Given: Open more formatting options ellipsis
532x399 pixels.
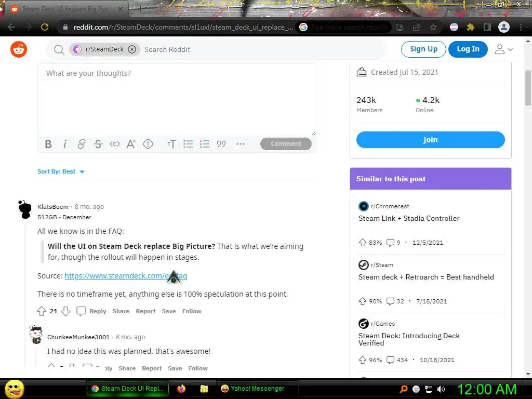Looking at the screenshot, I should pyautogui.click(x=241, y=144).
